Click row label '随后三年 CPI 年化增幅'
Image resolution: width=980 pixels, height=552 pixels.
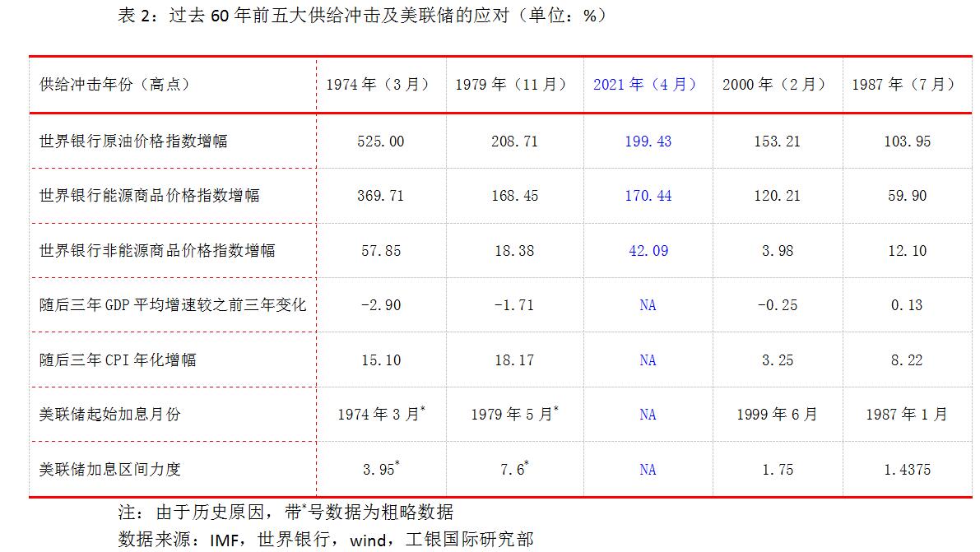coord(118,360)
